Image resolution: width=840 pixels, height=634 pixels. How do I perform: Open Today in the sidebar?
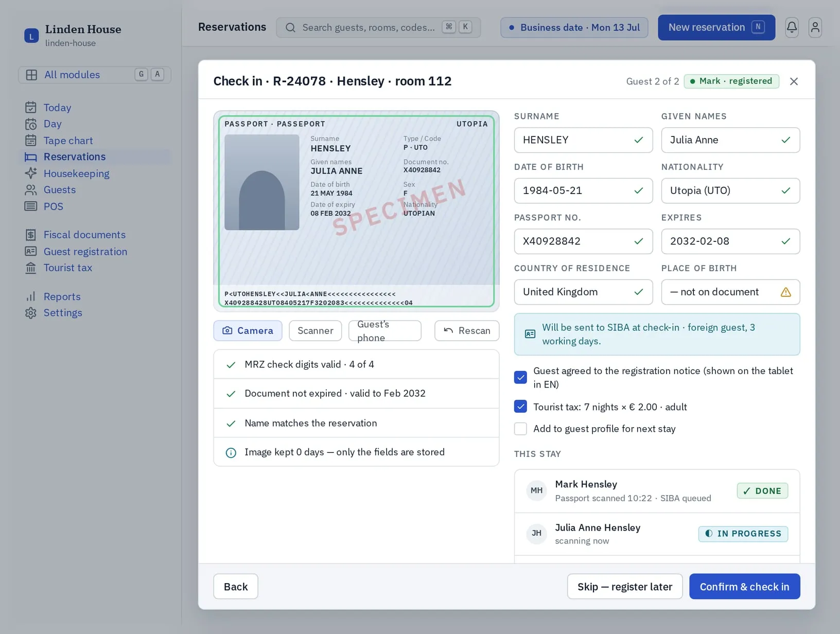[x=95, y=108]
